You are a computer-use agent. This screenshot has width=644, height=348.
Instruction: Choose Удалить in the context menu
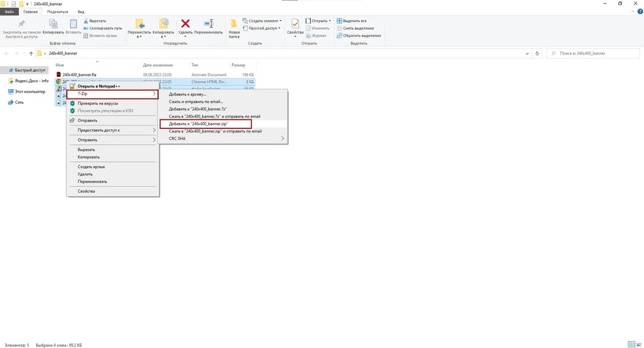pyautogui.click(x=113, y=174)
